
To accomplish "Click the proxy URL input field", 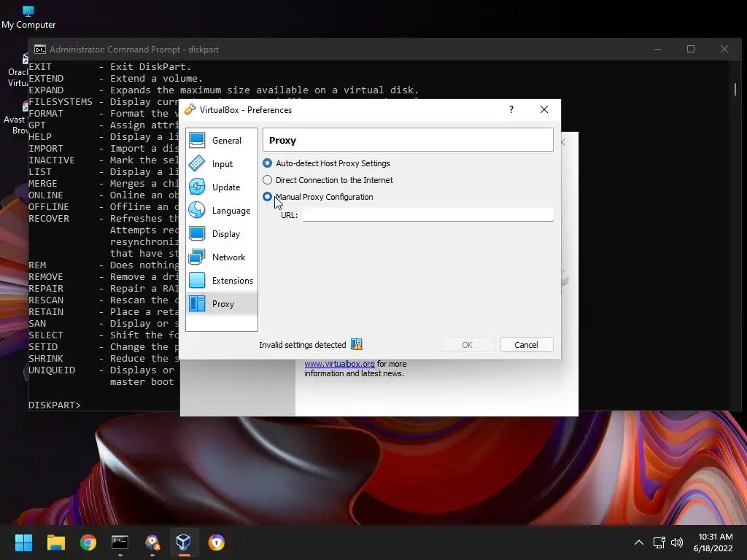I will point(428,215).
